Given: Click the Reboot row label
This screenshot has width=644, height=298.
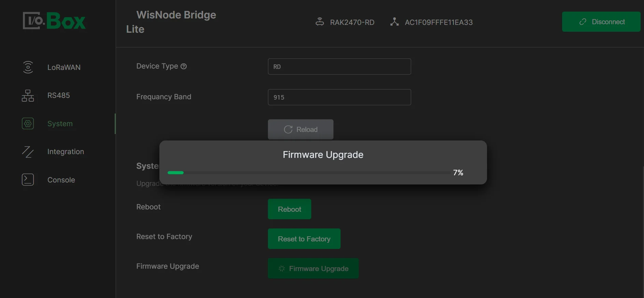Looking at the screenshot, I should coord(148,207).
